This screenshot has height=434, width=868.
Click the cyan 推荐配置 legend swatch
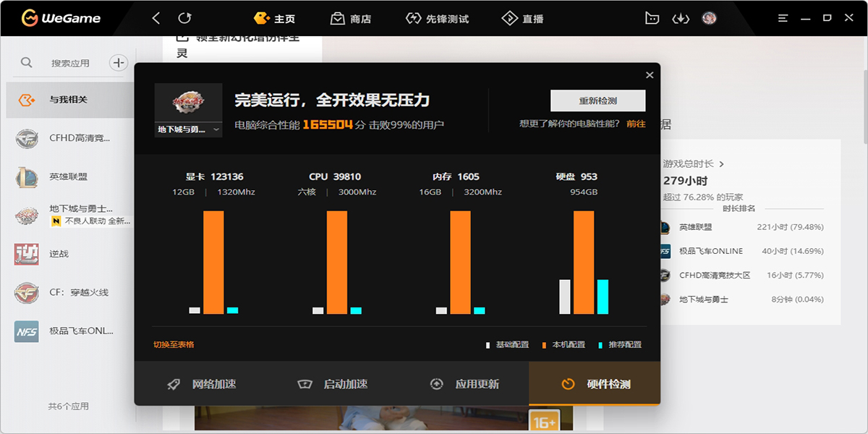(x=600, y=345)
